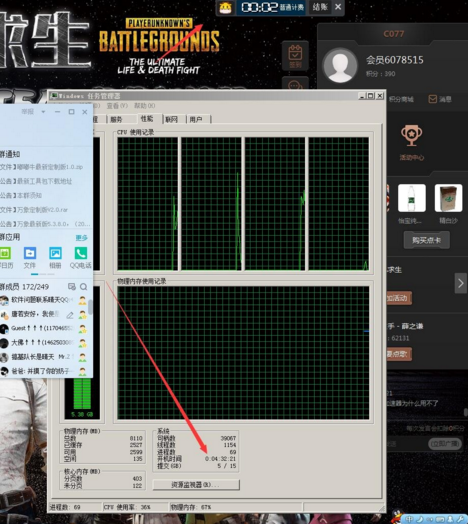Click the 开机时间 0:04:32:21 value
Screen dimensions: 468x524
pyautogui.click(x=220, y=458)
